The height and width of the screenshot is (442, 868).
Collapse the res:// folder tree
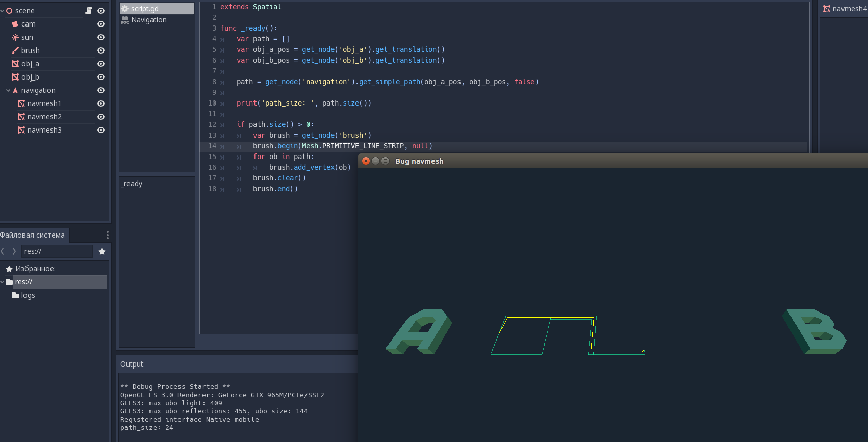coord(3,282)
